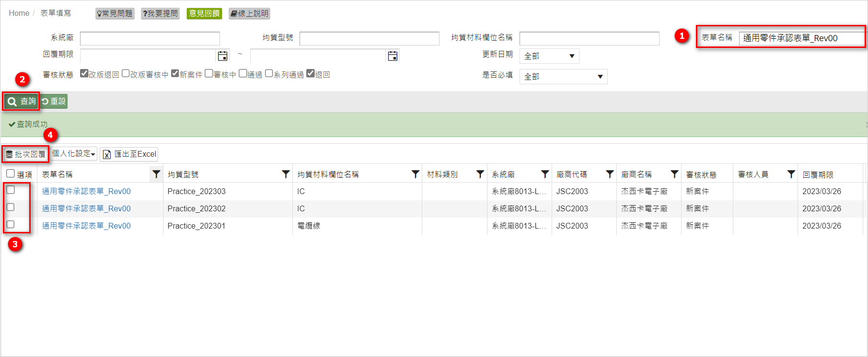868x357 pixels.
Task: Open the 常見問題 FAQ menu item
Action: (x=115, y=13)
